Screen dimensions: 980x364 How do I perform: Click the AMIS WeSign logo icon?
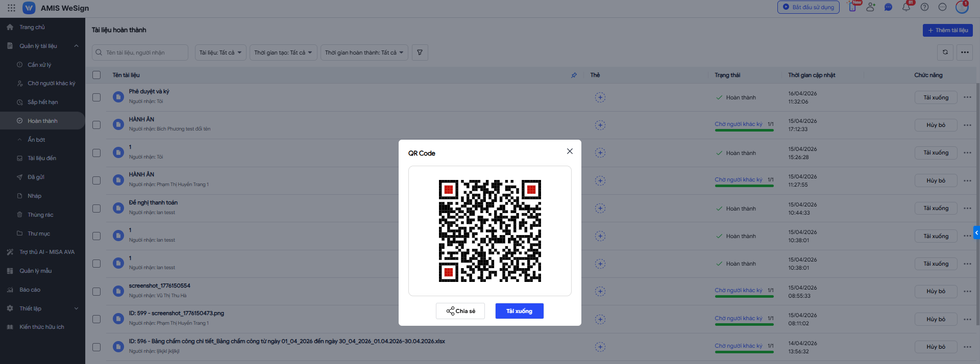pos(29,8)
